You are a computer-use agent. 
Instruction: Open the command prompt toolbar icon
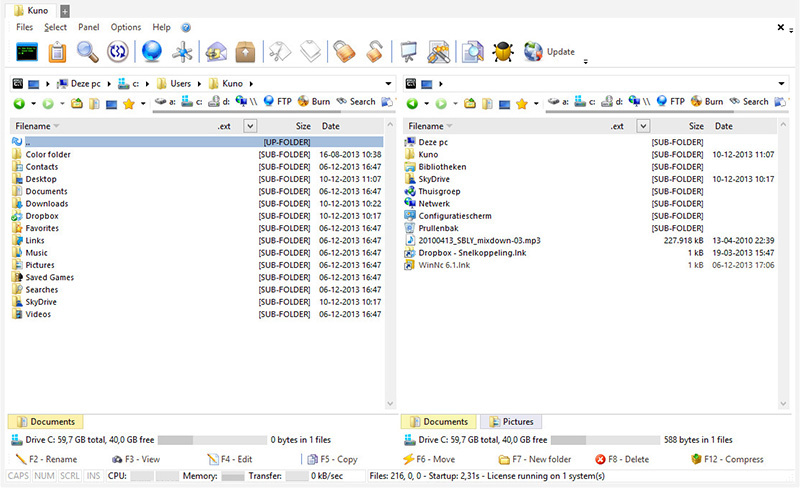[27, 52]
